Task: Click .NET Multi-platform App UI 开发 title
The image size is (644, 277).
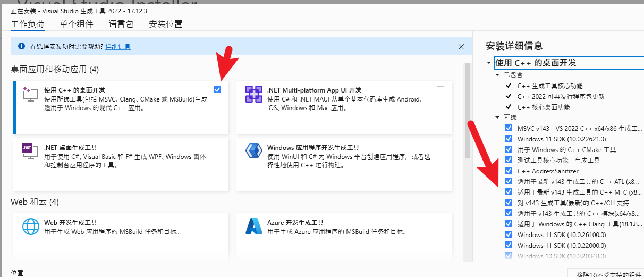Action: 315,90
